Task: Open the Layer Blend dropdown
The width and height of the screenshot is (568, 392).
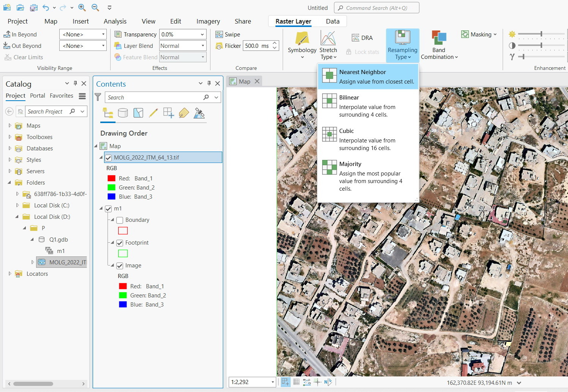Action: [203, 46]
